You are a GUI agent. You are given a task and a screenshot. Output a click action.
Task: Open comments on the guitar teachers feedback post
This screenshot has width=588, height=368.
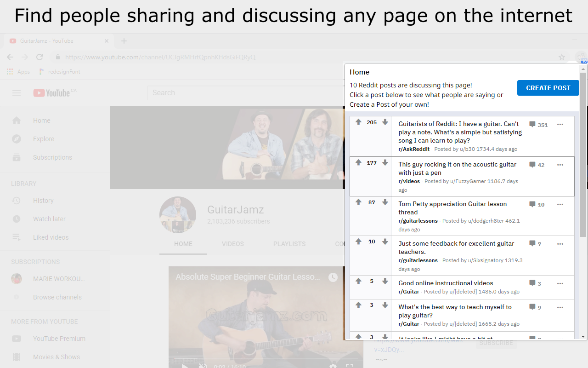[x=535, y=244]
